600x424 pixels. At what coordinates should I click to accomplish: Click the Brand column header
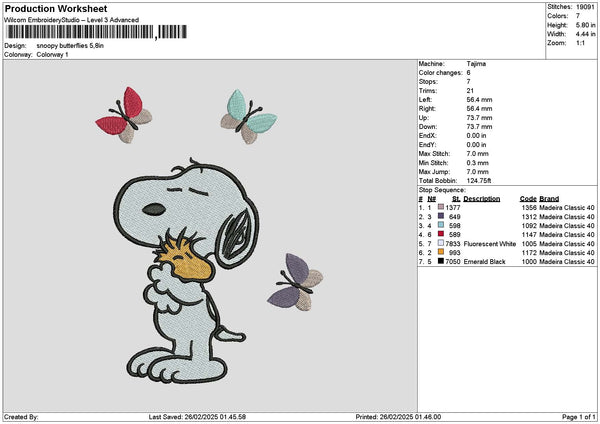(549, 199)
